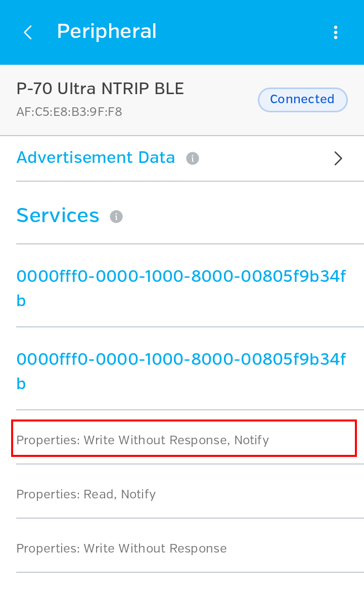This screenshot has width=364, height=591.
Task: Click the Services heading text
Action: coord(58,216)
